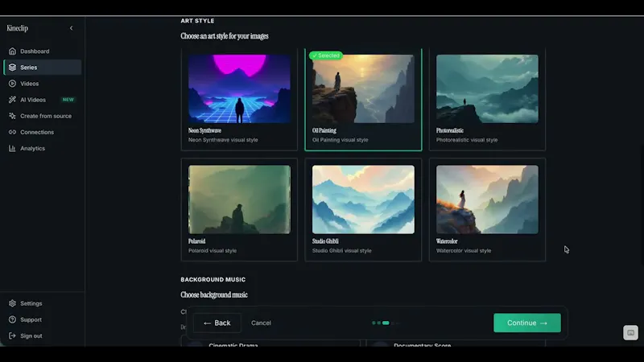Sign out of Kineclip
Image resolution: width=644 pixels, height=362 pixels.
43,335
